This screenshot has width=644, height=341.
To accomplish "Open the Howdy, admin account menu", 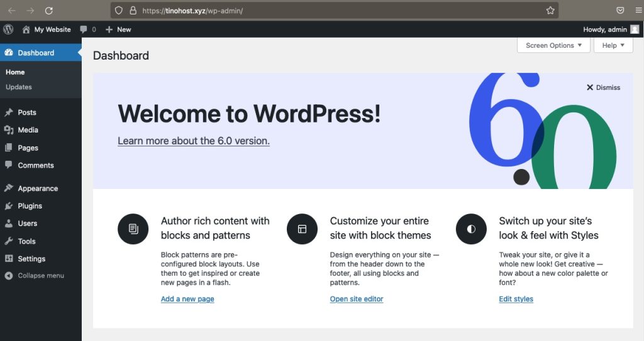I will point(611,30).
